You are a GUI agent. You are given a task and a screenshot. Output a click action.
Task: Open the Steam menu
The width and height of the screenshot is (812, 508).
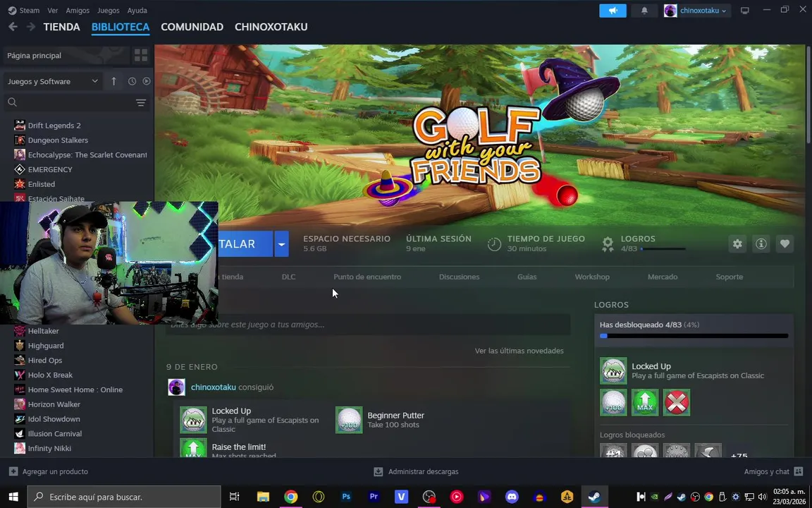(24, 11)
